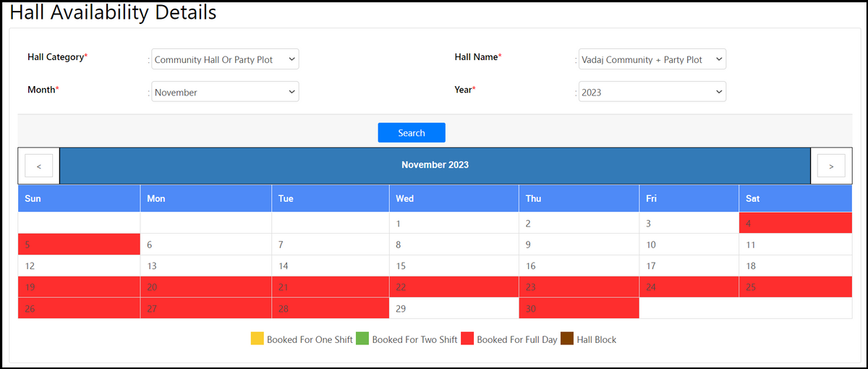868x369 pixels.
Task: Go to next month with right arrow
Action: pyautogui.click(x=830, y=166)
